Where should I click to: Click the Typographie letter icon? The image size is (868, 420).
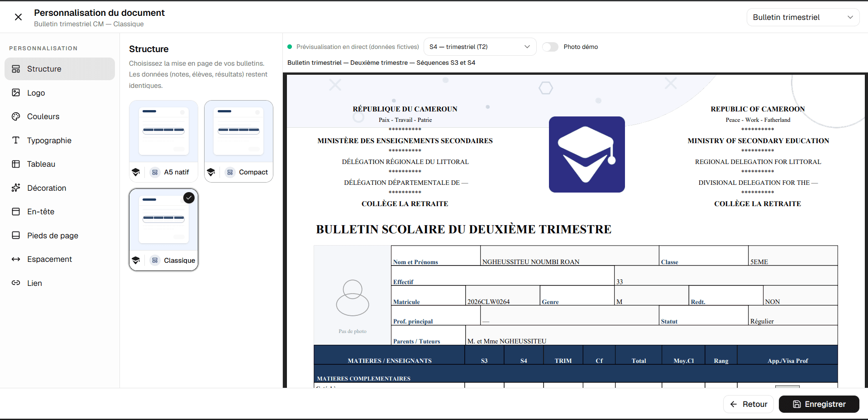click(16, 140)
